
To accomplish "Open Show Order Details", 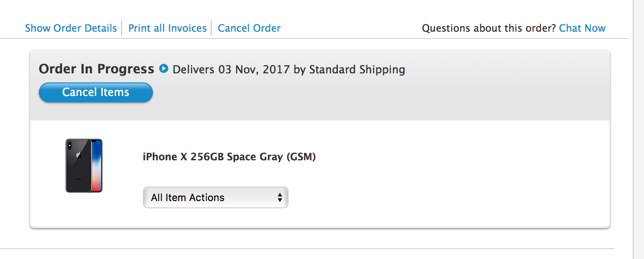I will point(71,28).
